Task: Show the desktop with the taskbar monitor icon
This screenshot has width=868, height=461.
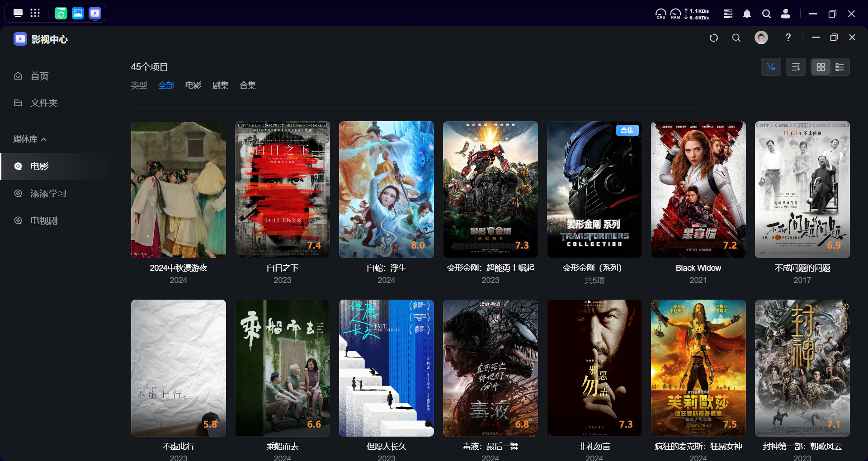Action: pyautogui.click(x=18, y=13)
